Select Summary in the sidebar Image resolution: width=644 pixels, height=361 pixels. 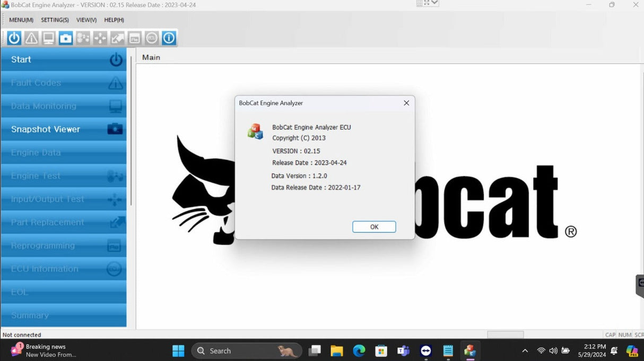pyautogui.click(x=64, y=315)
